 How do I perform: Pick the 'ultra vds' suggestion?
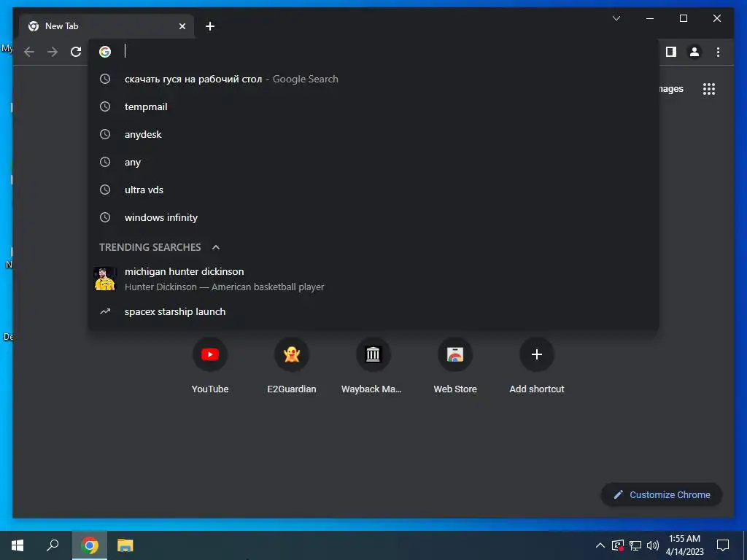click(373, 190)
